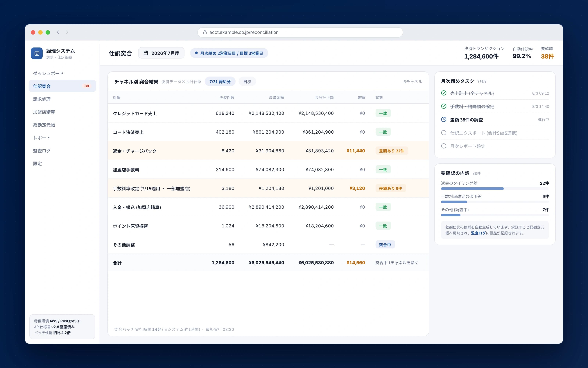This screenshot has height=368, width=588.
Task: Click the ¥3,120 difference amount
Action: tap(357, 188)
